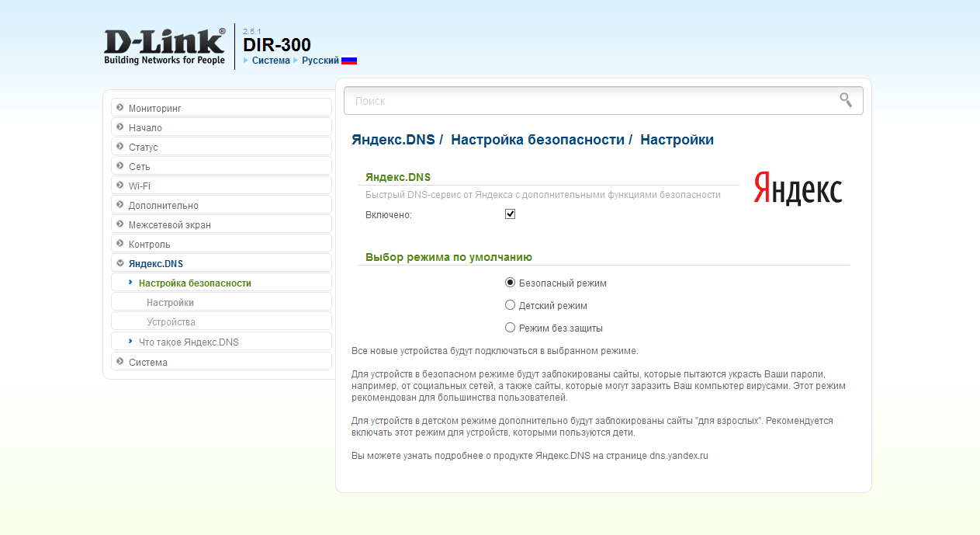The image size is (980, 535).
Task: Open the Система link in header
Action: (271, 61)
